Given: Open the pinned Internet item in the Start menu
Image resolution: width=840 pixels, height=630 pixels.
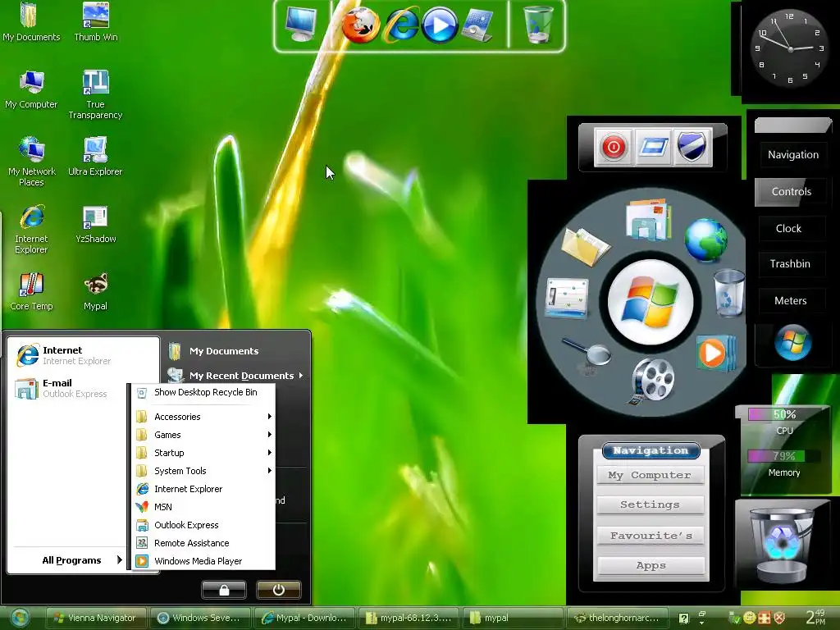Looking at the screenshot, I should coord(83,355).
